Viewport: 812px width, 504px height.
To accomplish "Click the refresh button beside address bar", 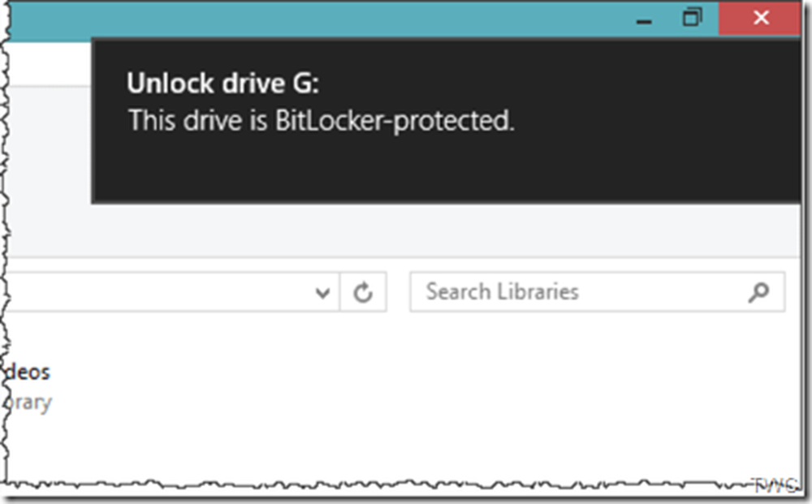I will 363,293.
